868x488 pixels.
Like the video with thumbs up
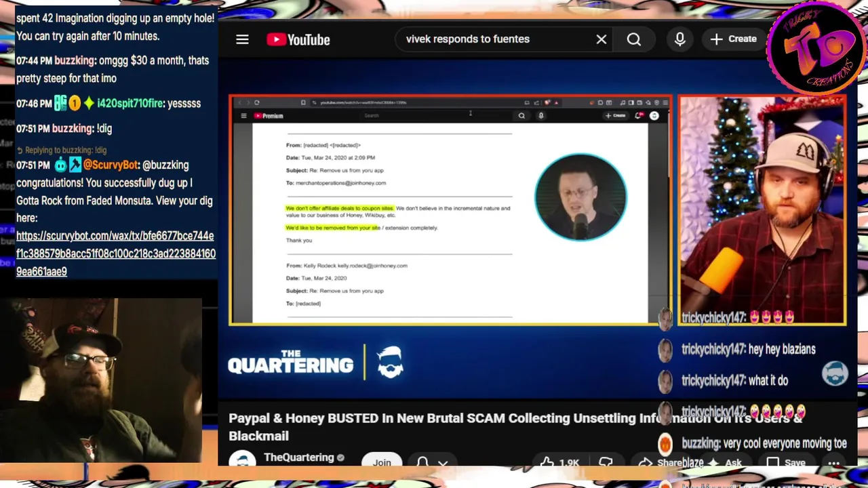(x=559, y=462)
